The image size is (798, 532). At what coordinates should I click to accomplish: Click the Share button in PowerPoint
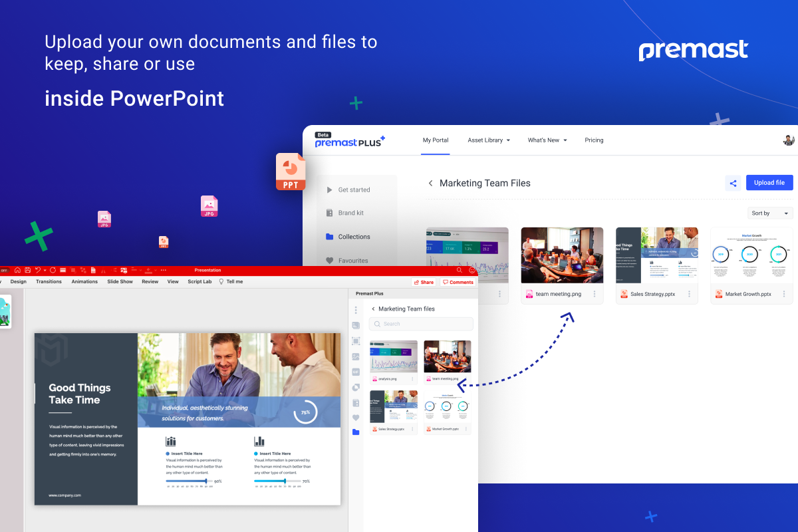[424, 282]
